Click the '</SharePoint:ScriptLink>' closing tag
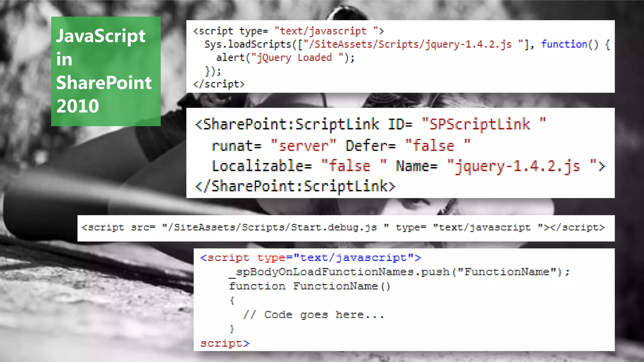 point(295,186)
